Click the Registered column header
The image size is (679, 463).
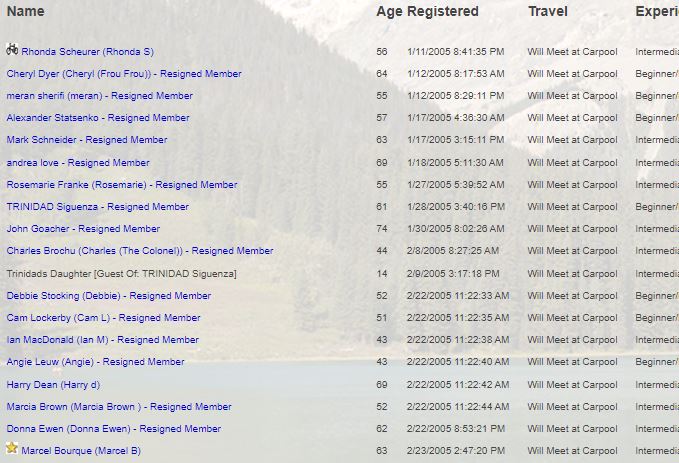pyautogui.click(x=443, y=12)
